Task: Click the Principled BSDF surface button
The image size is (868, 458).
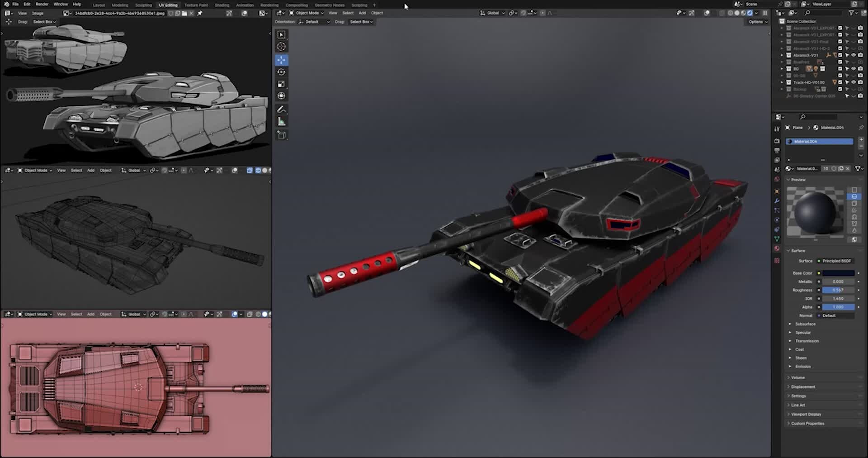Action: tap(836, 261)
